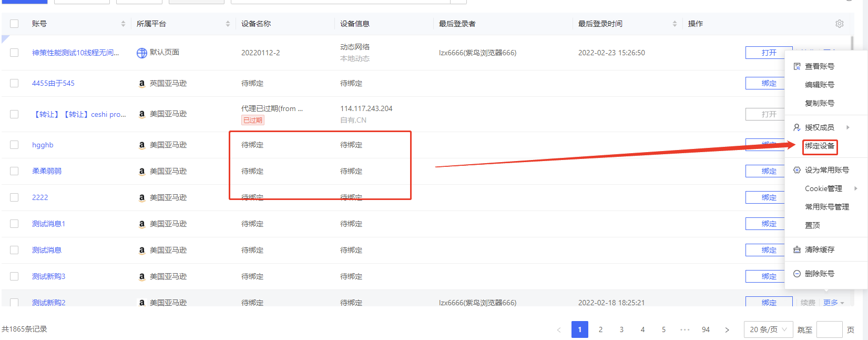The height and width of the screenshot is (340, 868).
Task: Open account link 测试新购3
Action: [48, 276]
